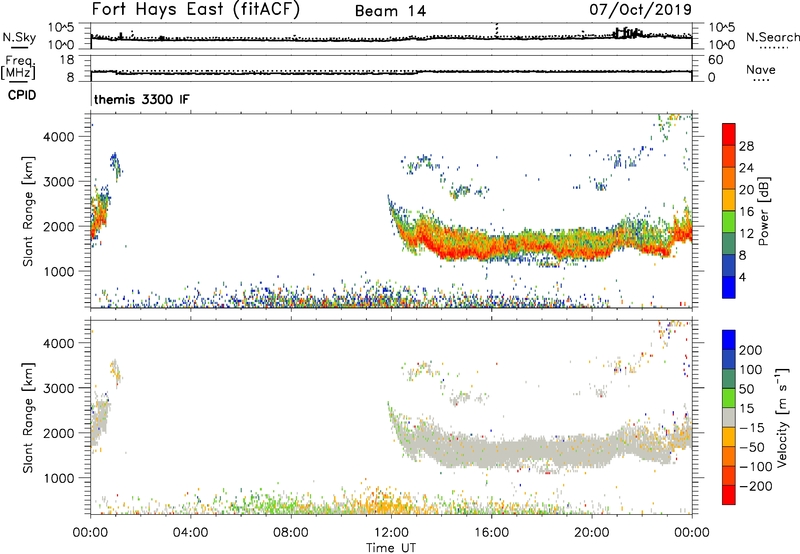
Task: Click the '08:00' time tick label
Action: pyautogui.click(x=291, y=533)
